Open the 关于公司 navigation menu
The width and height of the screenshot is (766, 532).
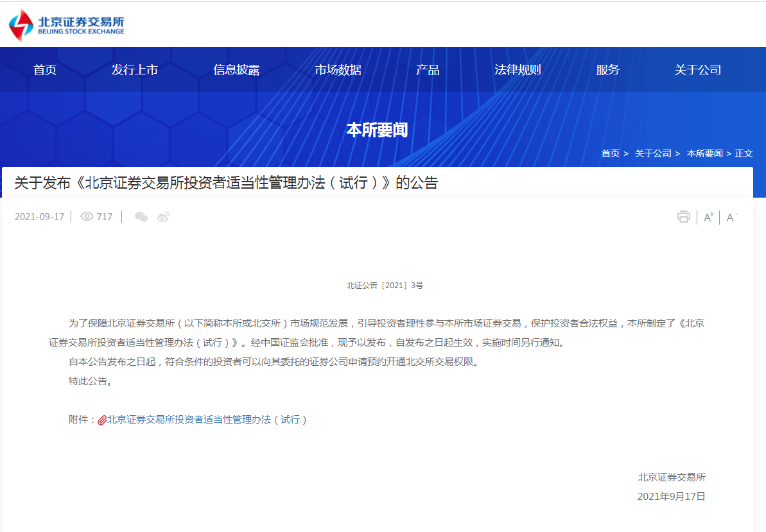tap(697, 70)
